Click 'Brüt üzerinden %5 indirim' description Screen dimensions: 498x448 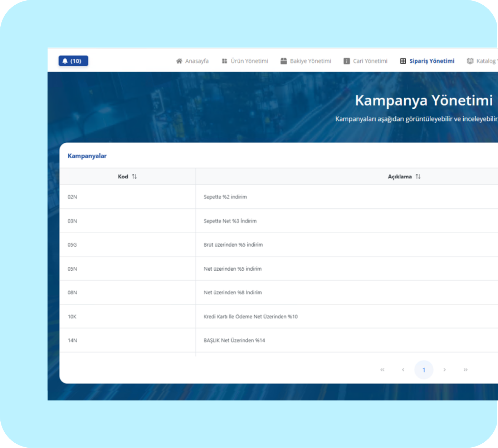233,245
